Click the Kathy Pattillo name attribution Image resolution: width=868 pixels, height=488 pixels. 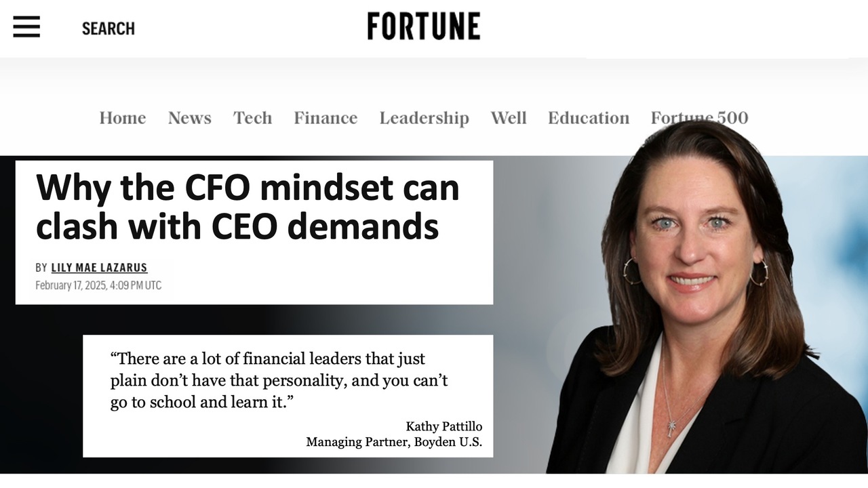(x=443, y=426)
